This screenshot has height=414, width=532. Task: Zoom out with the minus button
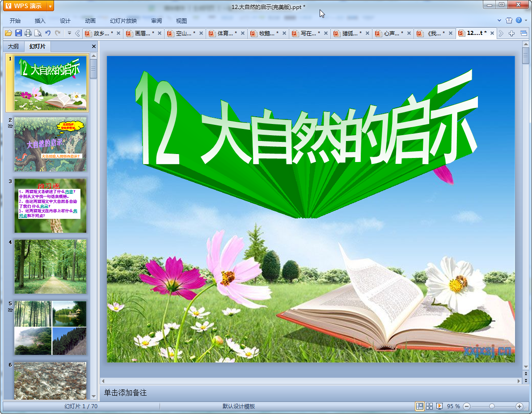click(x=467, y=406)
